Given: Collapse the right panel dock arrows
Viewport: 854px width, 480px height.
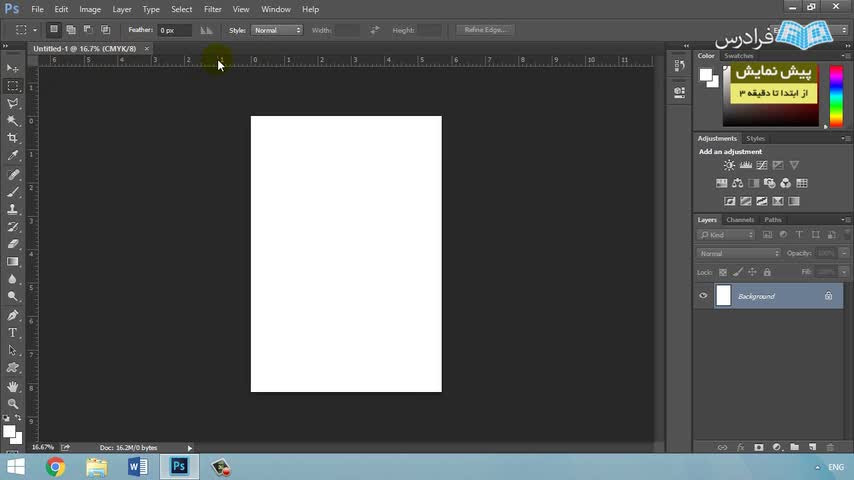Looking at the screenshot, I should pyautogui.click(x=847, y=46).
